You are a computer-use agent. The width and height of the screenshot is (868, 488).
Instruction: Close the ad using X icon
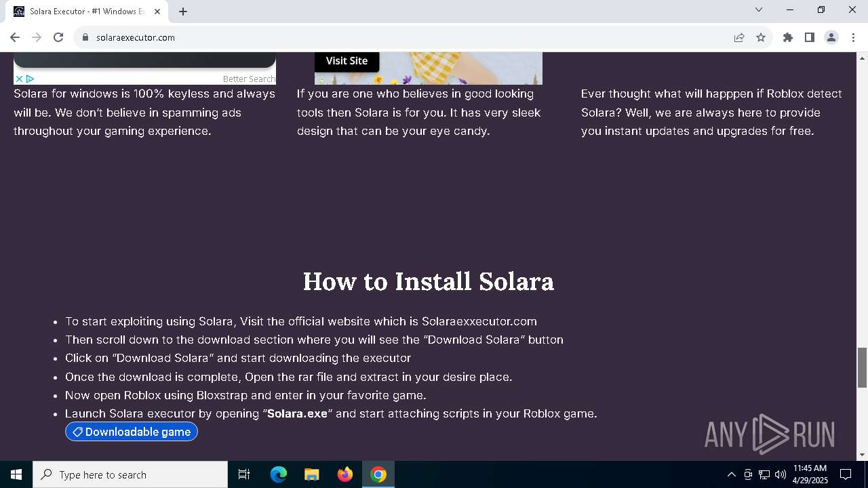(x=19, y=79)
